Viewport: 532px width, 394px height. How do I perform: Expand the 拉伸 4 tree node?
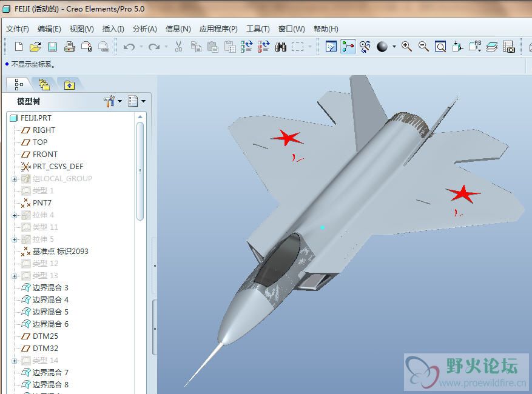[14, 215]
